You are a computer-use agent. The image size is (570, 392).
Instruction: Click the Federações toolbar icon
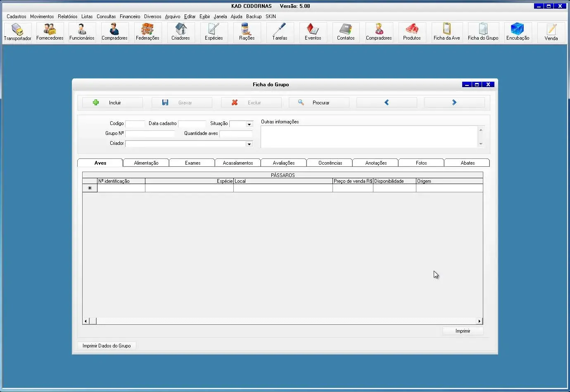point(147,32)
